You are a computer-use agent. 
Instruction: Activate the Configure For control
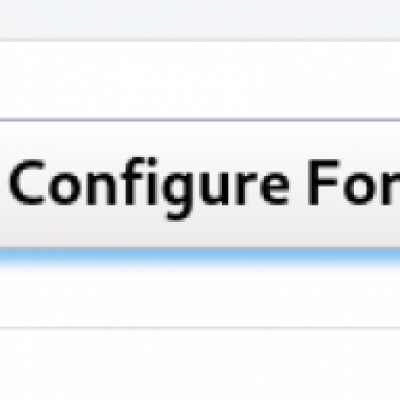click(x=200, y=184)
